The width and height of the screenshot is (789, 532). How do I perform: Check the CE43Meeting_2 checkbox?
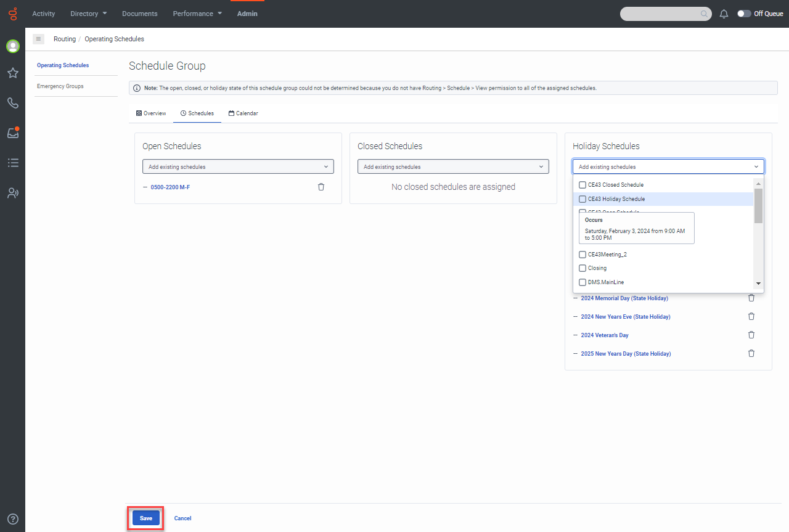(583, 255)
